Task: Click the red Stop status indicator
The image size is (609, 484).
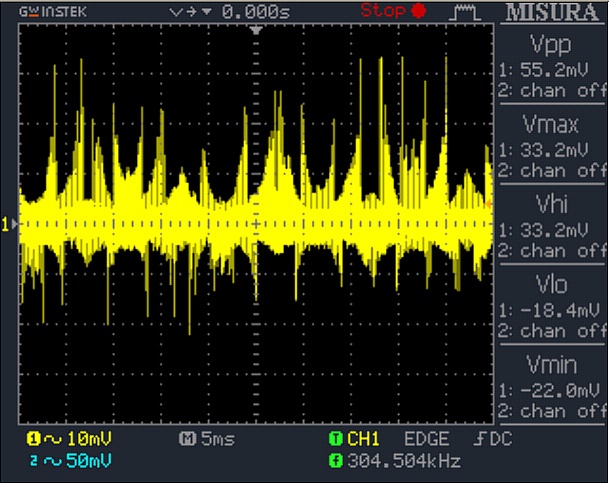Action: coord(394,10)
